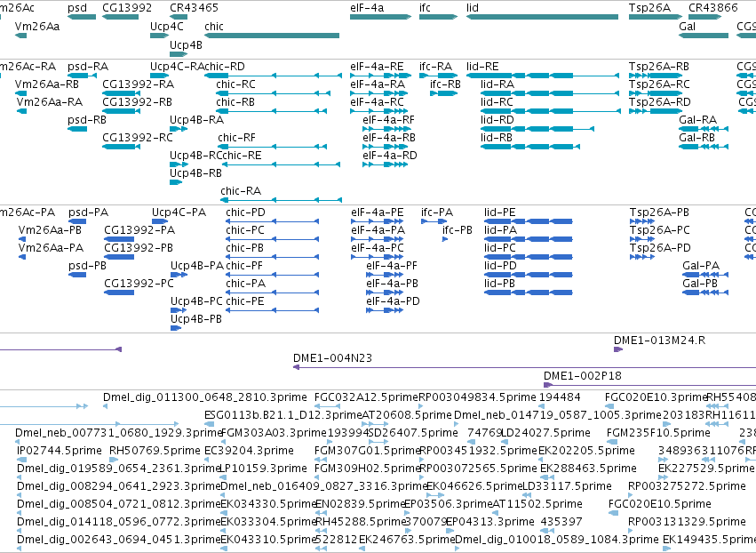The height and width of the screenshot is (553, 756).
Task: Click BAC clone DME1-002P18 label
Action: 583,376
